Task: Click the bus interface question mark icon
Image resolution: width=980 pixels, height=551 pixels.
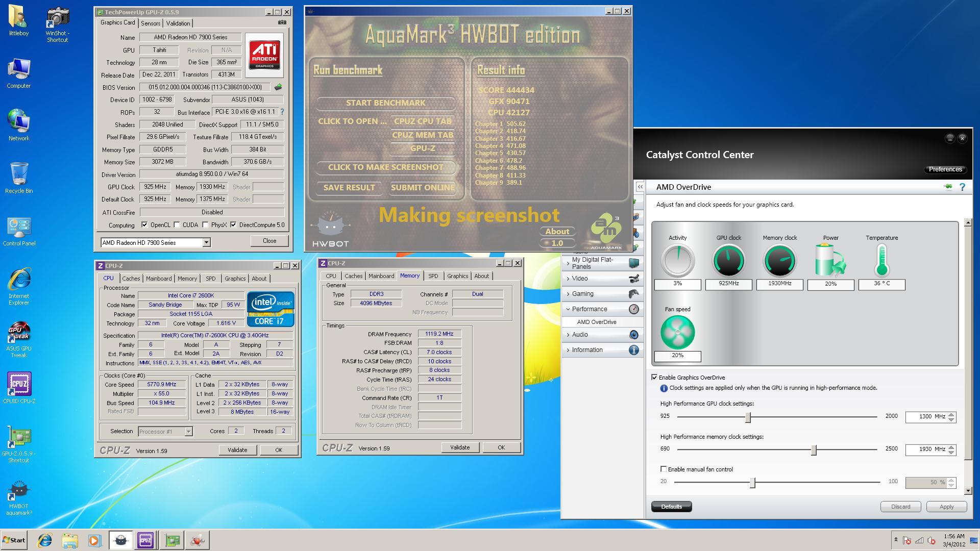Action: pyautogui.click(x=282, y=112)
